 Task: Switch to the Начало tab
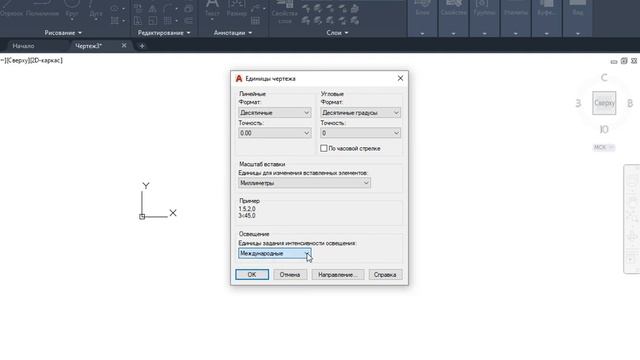click(x=23, y=46)
